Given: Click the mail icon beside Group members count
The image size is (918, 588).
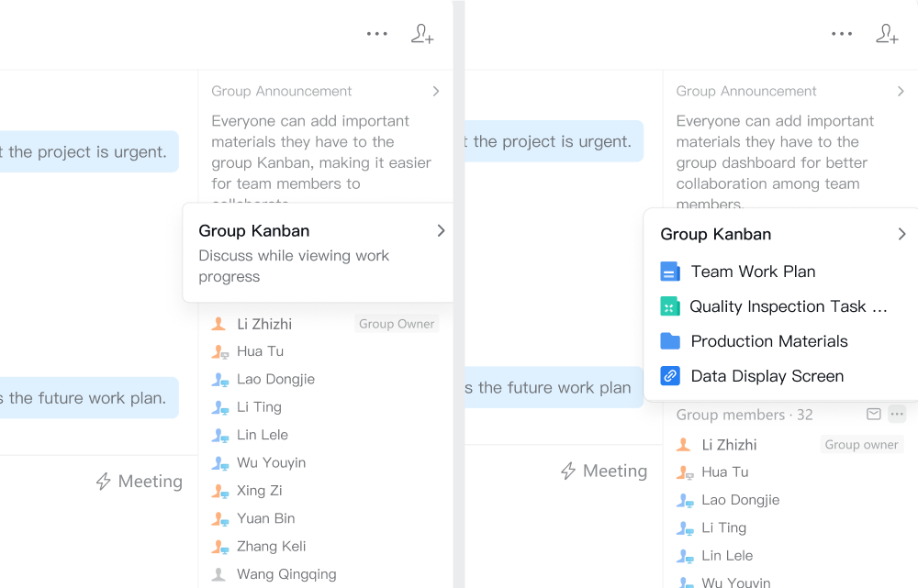Looking at the screenshot, I should 874,415.
